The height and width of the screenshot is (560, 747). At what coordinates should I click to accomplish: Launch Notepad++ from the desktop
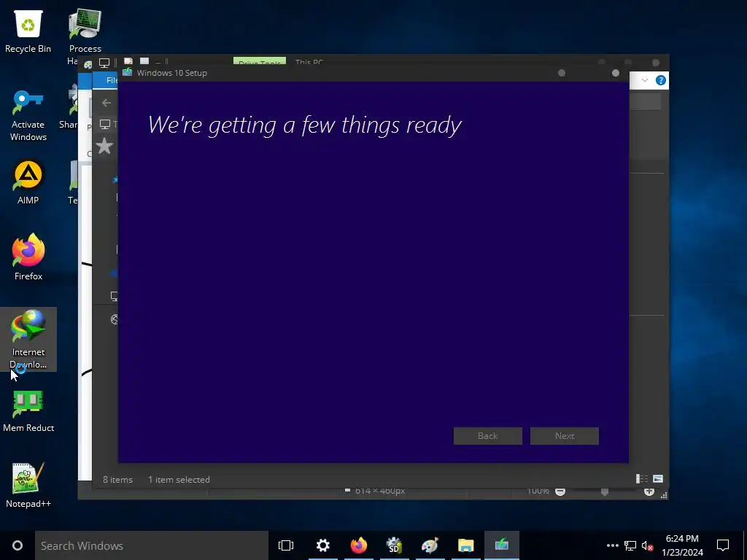pyautogui.click(x=28, y=485)
